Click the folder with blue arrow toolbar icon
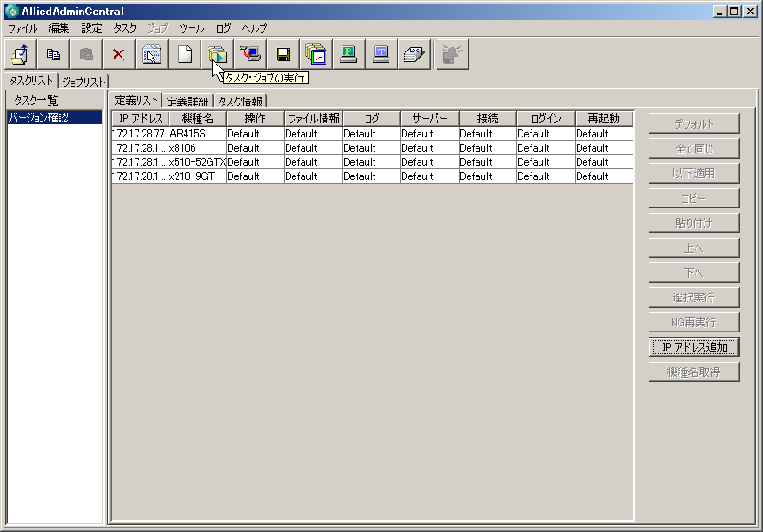 (20, 54)
